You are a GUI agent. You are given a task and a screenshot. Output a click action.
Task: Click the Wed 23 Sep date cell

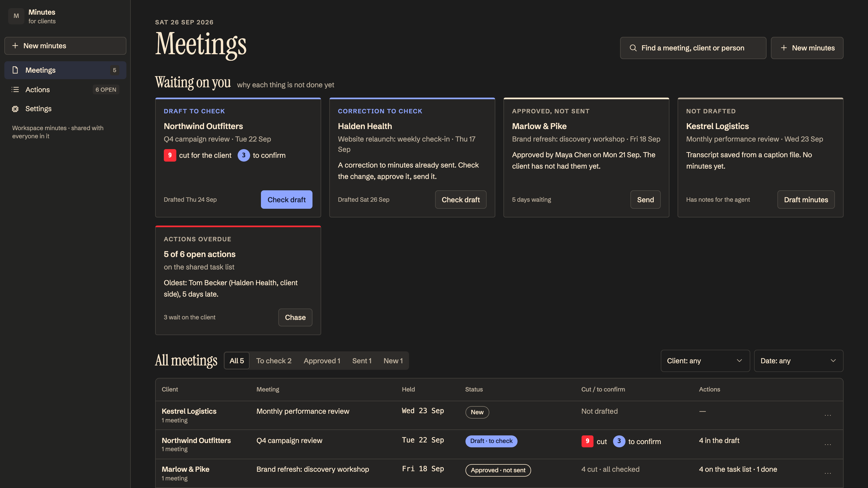(423, 411)
